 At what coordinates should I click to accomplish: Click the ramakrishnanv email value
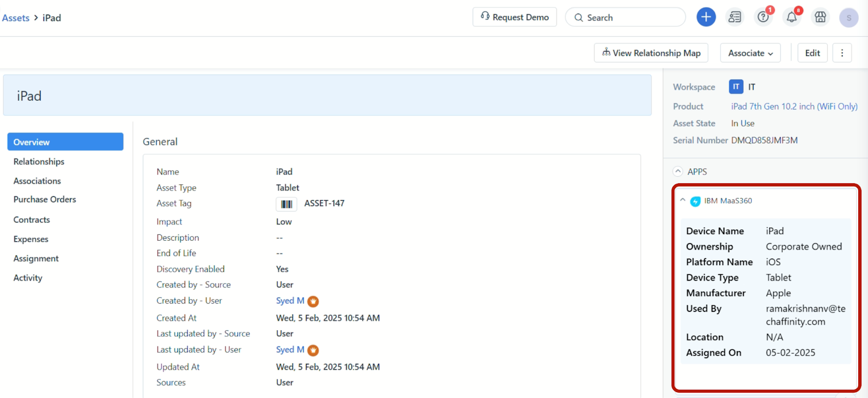806,315
